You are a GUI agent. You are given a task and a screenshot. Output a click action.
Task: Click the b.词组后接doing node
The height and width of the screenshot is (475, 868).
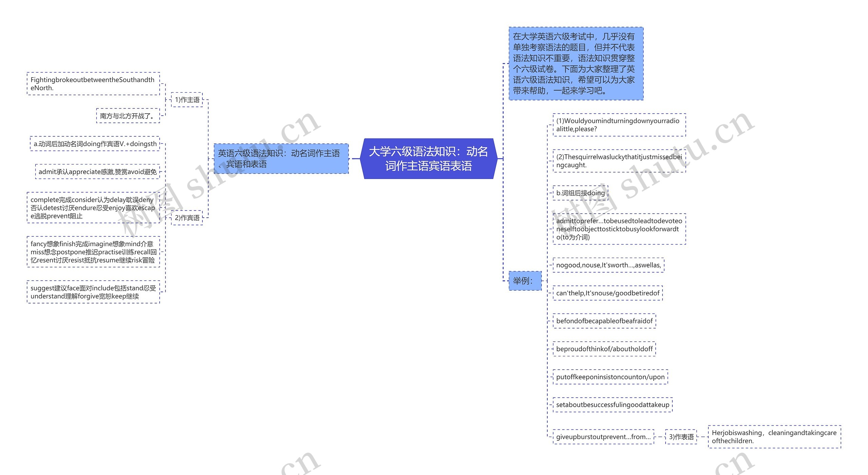[580, 193]
